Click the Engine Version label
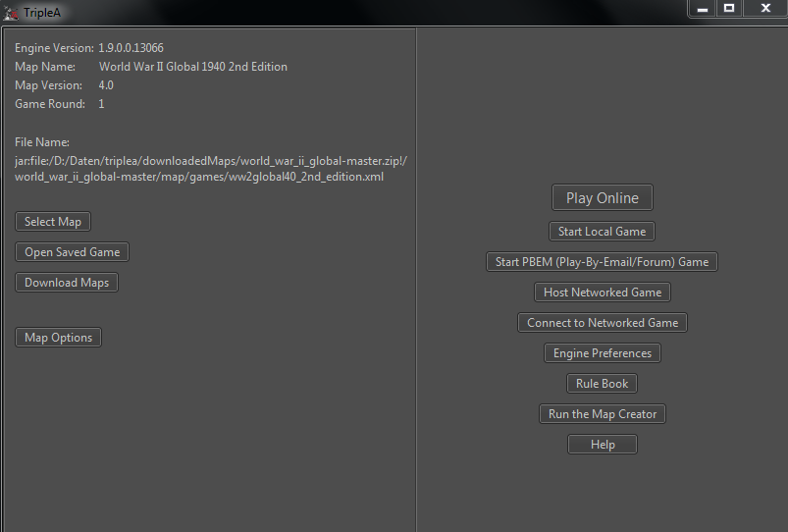 tap(54, 48)
